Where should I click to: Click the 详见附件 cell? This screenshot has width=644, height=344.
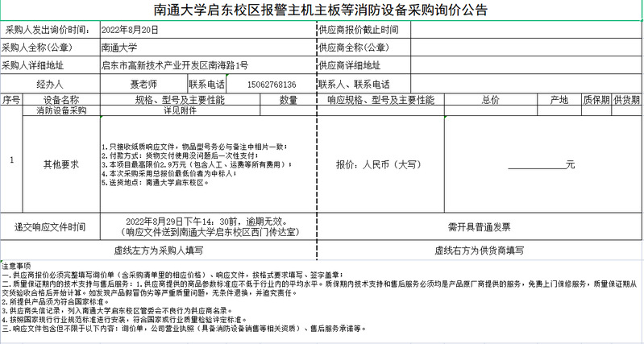(181, 110)
